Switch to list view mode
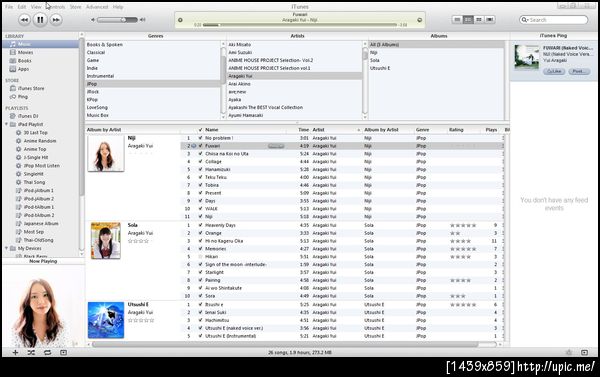 (x=457, y=20)
